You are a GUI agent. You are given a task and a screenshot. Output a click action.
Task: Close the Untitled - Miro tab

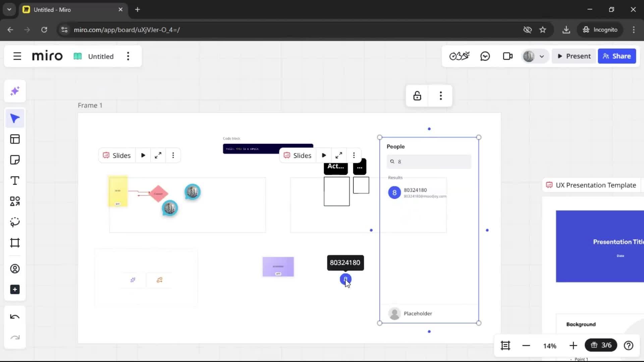point(120,10)
